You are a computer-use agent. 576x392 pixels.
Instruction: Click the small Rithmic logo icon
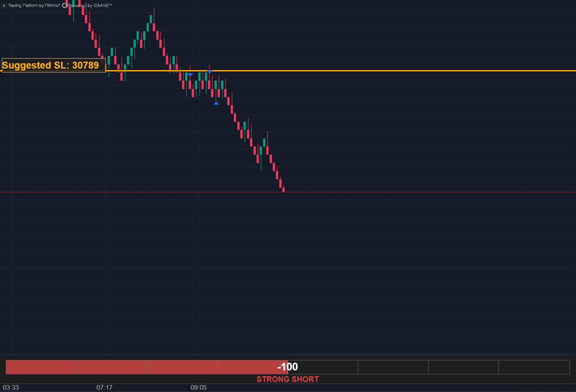point(4,5)
